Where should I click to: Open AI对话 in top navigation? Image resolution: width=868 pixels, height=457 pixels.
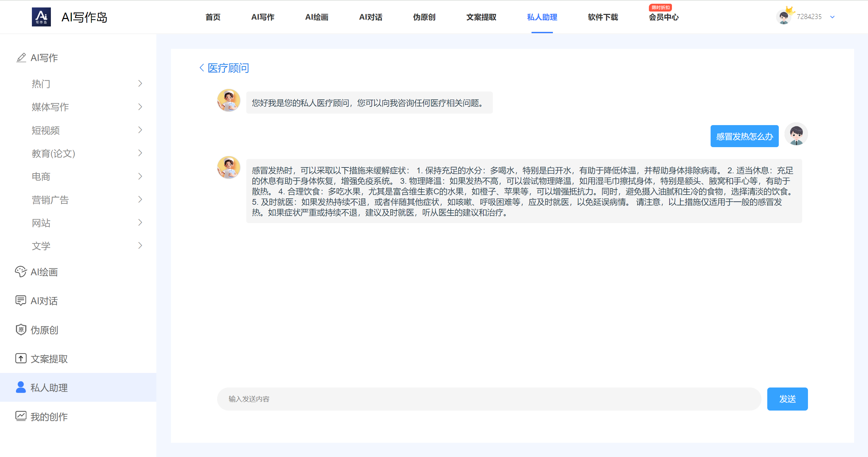coord(371,17)
